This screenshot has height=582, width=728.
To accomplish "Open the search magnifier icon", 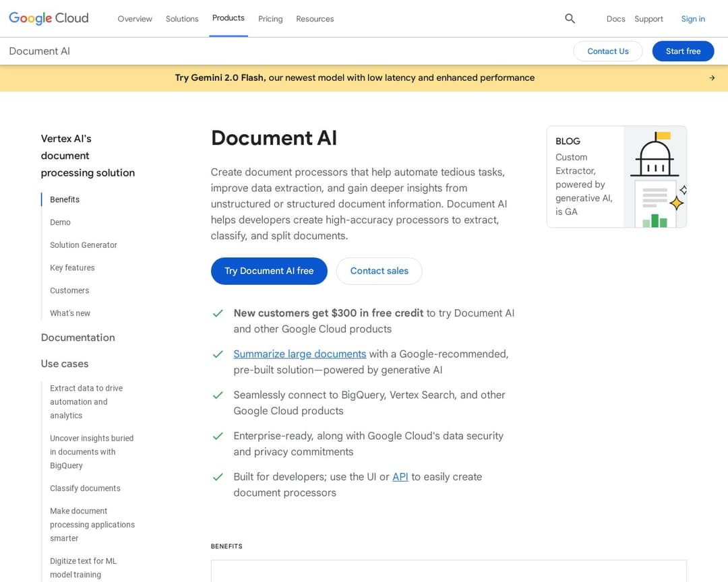I will pos(570,19).
